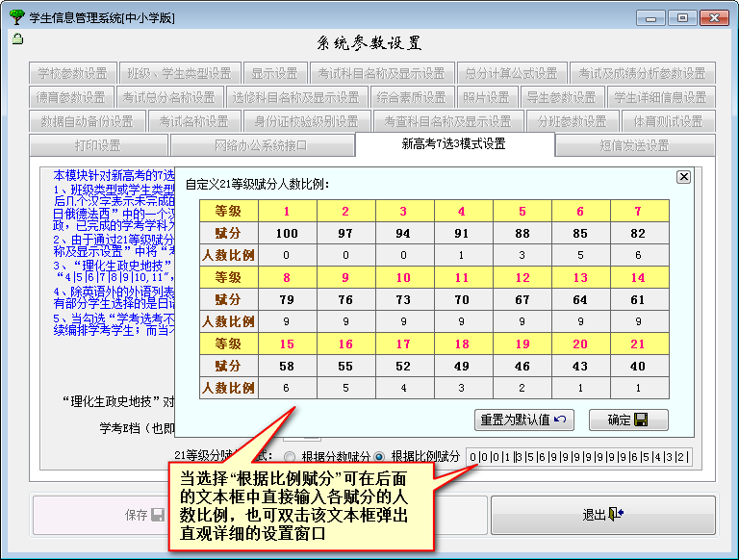Click the ratio cell under grade 15
The image size is (739, 560).
(x=288, y=388)
